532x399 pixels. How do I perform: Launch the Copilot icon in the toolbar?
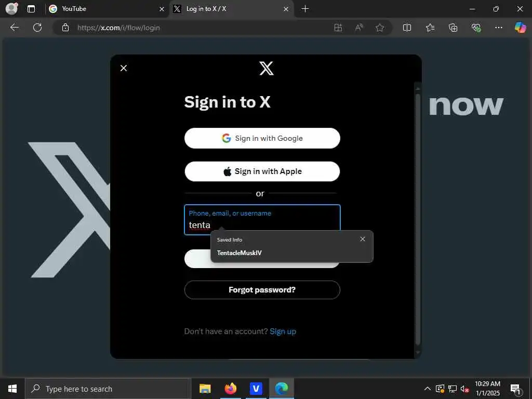(520, 28)
